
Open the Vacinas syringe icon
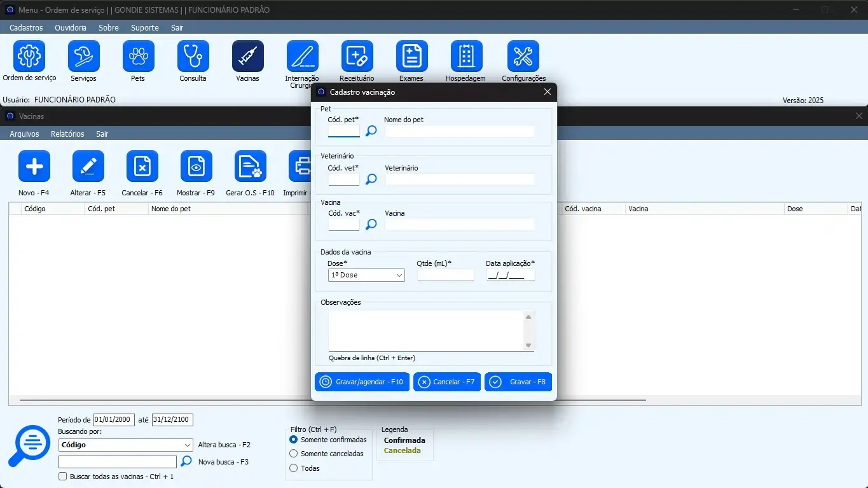point(247,57)
